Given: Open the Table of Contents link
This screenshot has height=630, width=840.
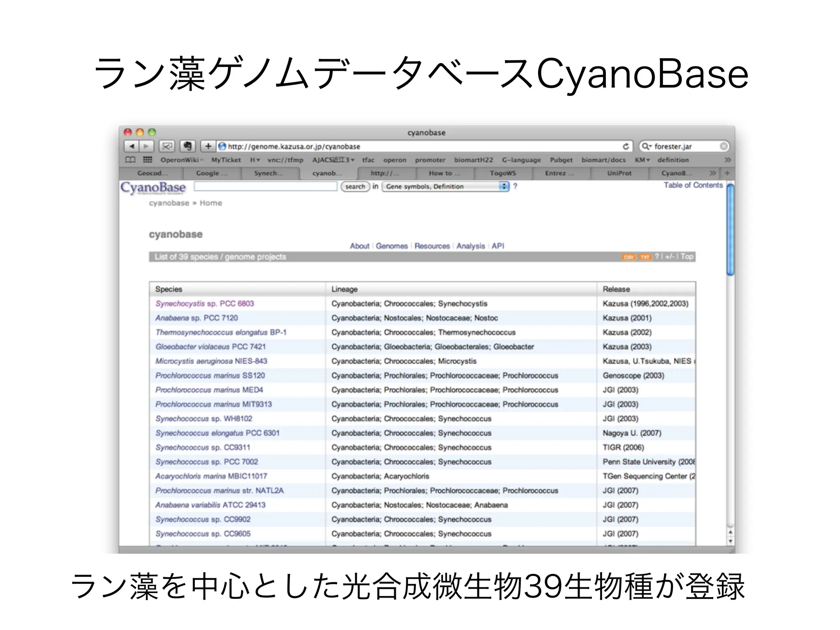Looking at the screenshot, I should pyautogui.click(x=693, y=185).
